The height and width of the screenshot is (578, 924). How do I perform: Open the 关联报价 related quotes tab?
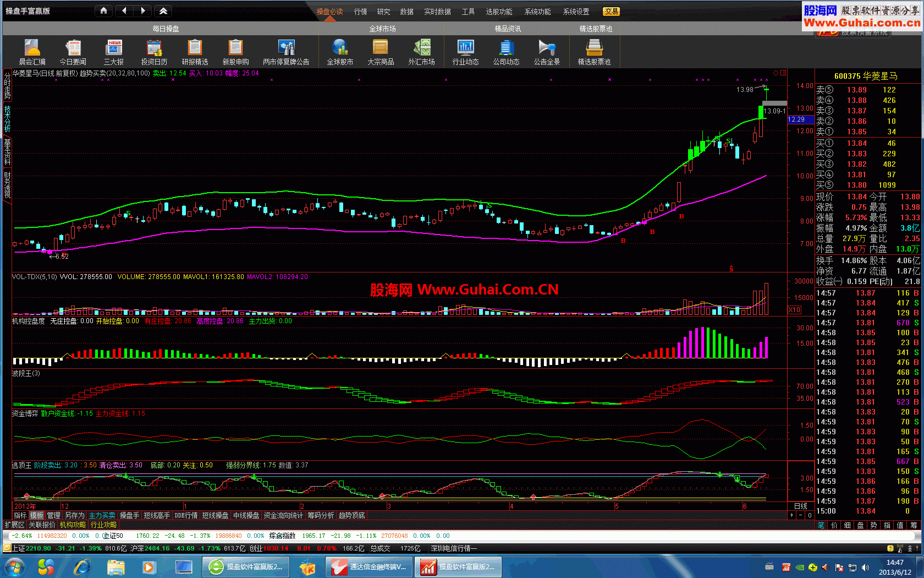pyautogui.click(x=42, y=525)
